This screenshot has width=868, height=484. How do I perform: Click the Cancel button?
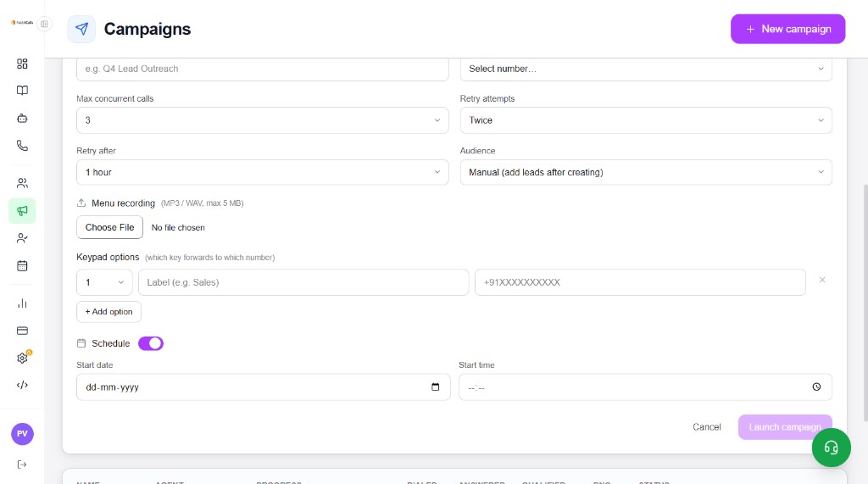coord(706,427)
